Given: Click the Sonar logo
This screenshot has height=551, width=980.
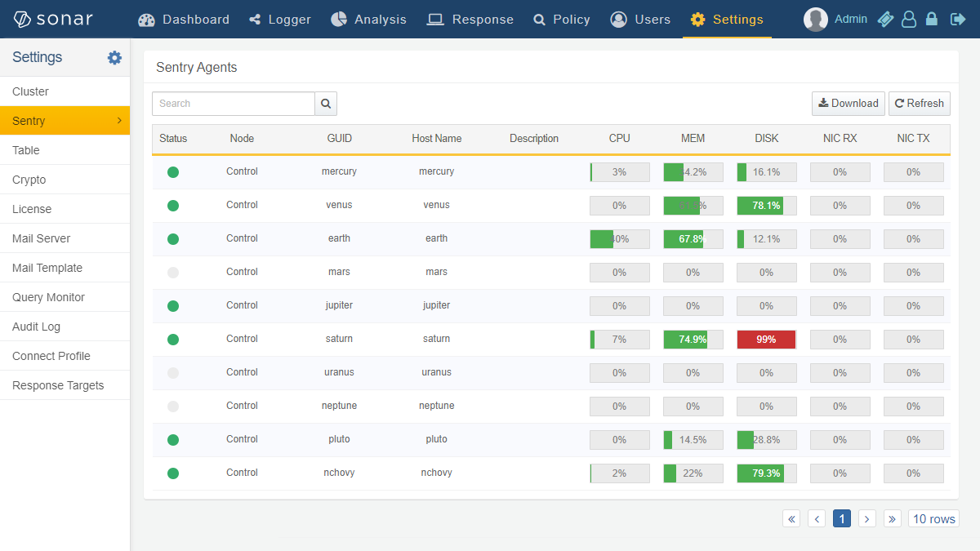Looking at the screenshot, I should (x=53, y=20).
